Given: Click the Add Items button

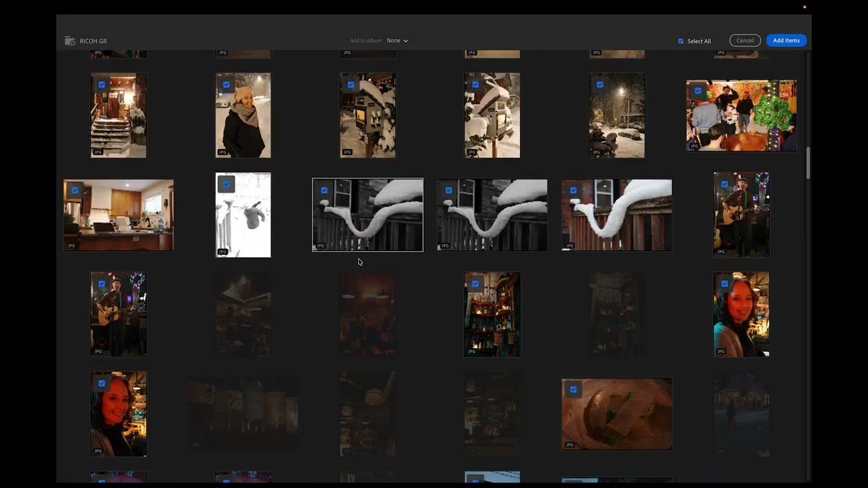Looking at the screenshot, I should pyautogui.click(x=787, y=40).
